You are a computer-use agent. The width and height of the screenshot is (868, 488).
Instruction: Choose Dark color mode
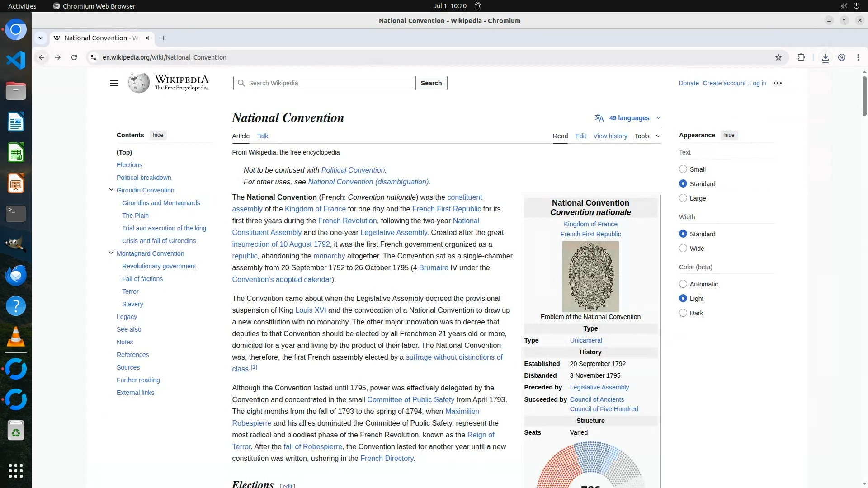(683, 313)
